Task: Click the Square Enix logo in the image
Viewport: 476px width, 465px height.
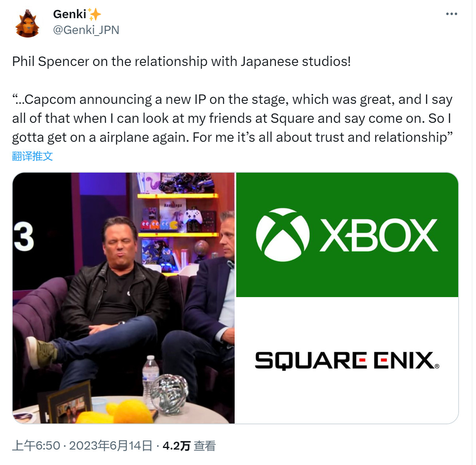Action: (x=346, y=360)
